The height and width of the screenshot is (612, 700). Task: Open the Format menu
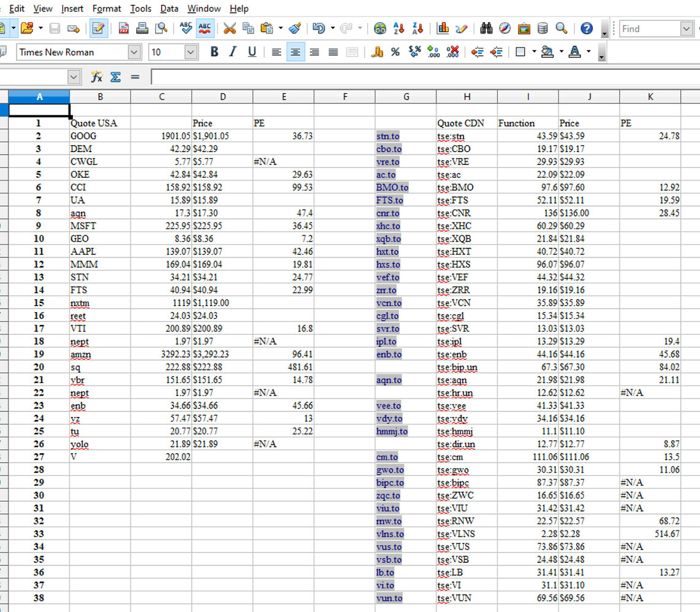(107, 9)
